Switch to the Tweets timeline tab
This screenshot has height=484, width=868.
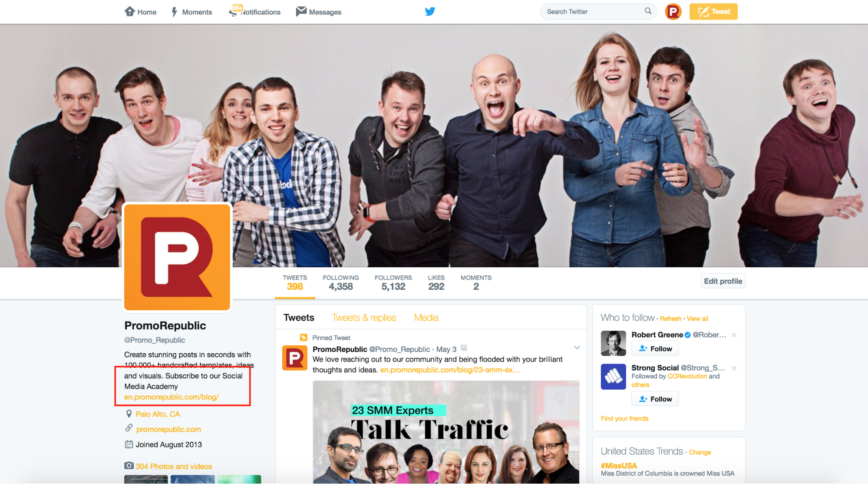coord(299,318)
